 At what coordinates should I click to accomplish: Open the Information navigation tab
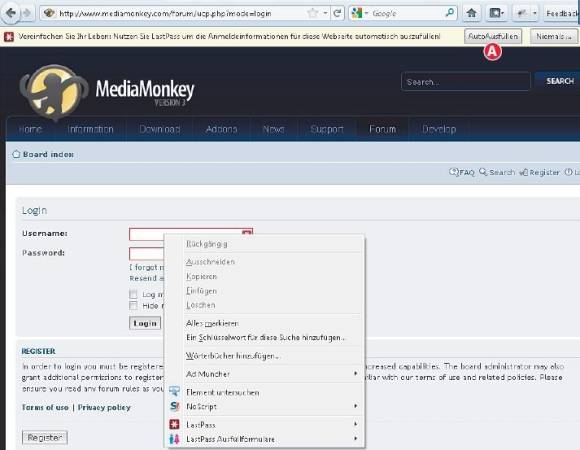pyautogui.click(x=90, y=129)
